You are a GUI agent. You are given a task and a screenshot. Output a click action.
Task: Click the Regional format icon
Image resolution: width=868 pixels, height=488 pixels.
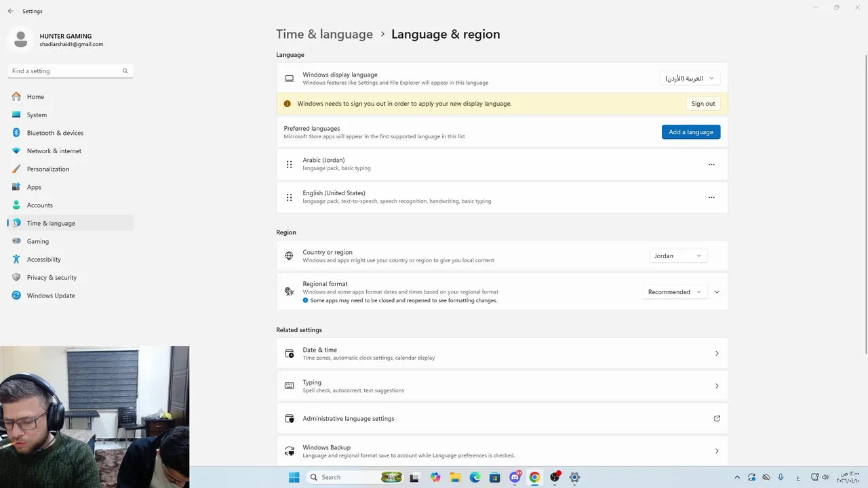(x=289, y=292)
